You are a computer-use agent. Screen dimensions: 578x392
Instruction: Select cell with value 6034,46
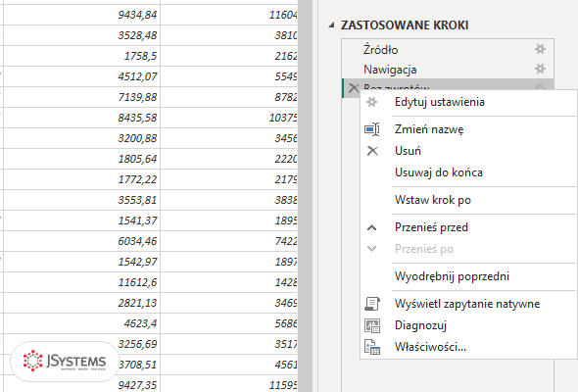(82, 242)
